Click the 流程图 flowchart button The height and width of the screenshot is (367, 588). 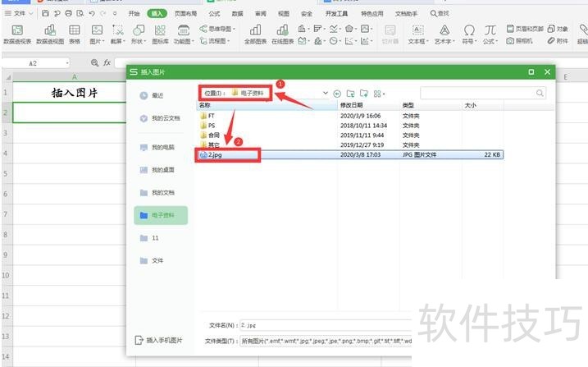[x=215, y=40]
